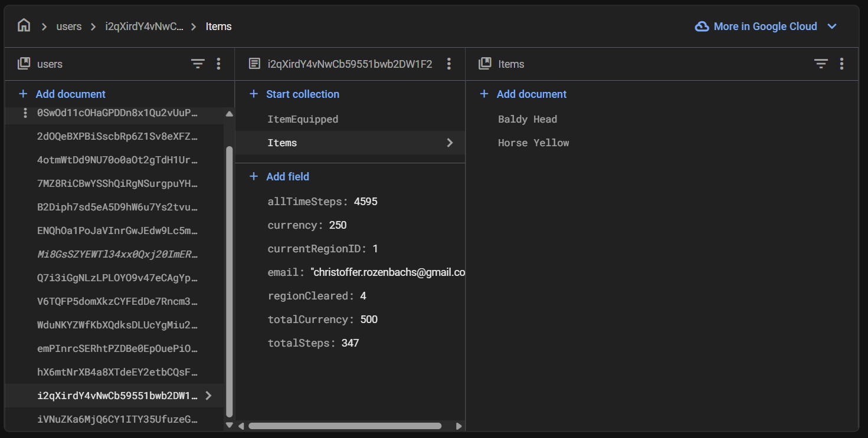Click Add document in users panel

tap(70, 94)
